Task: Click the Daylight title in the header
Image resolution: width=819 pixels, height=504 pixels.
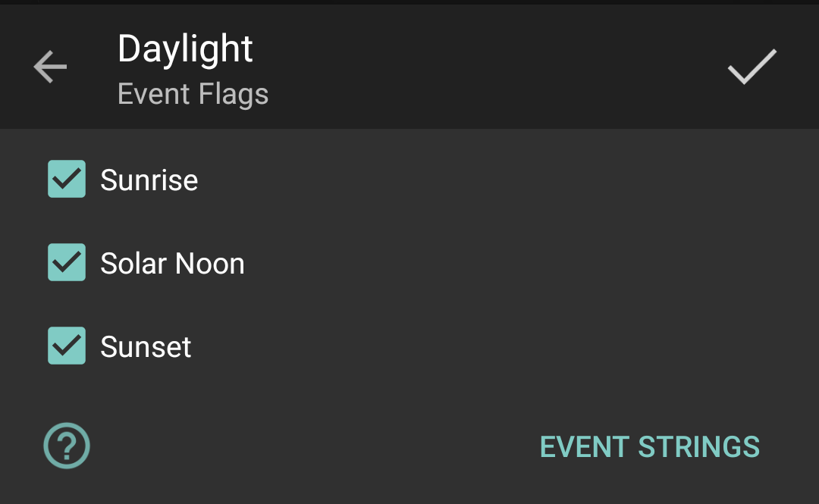Action: [x=185, y=50]
